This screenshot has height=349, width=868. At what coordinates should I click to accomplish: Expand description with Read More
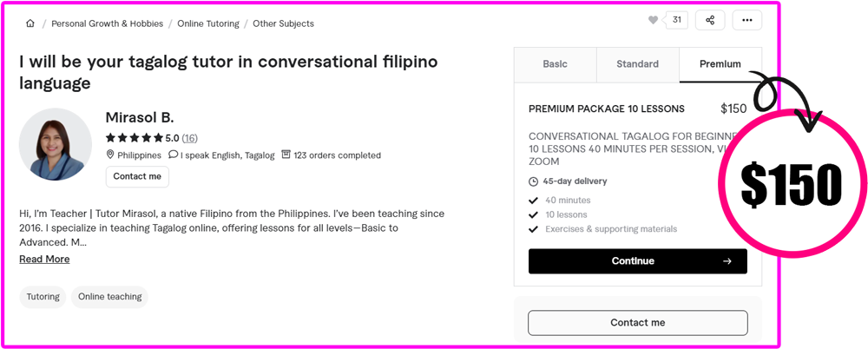coord(44,260)
